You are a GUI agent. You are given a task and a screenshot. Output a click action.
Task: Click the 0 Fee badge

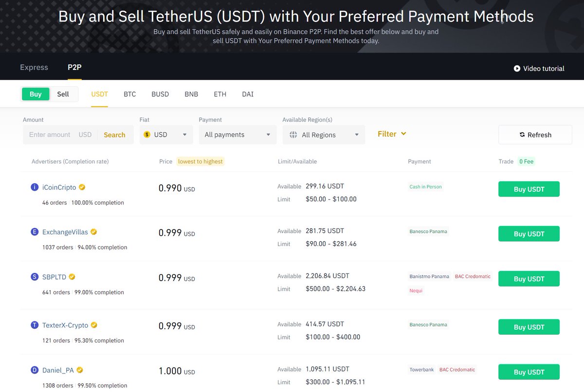click(526, 161)
